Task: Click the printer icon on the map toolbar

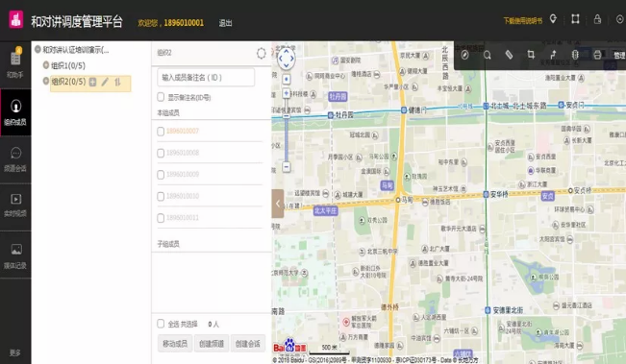Action: point(597,55)
